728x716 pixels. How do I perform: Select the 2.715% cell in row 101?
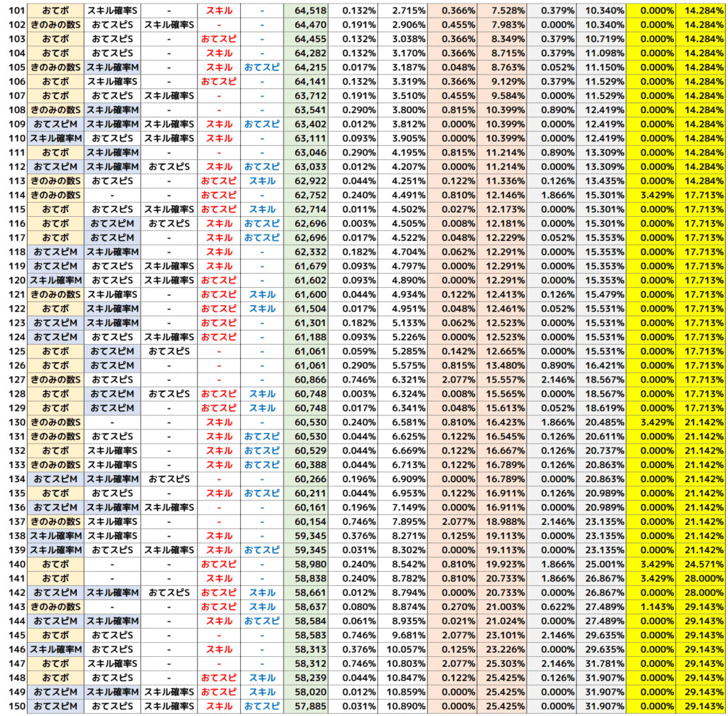pyautogui.click(x=402, y=10)
